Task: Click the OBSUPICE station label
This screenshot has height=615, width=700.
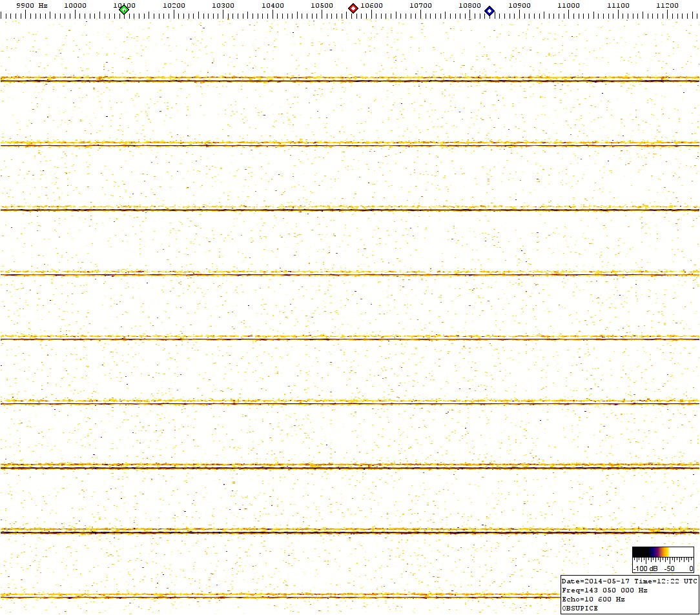Action: point(580,608)
